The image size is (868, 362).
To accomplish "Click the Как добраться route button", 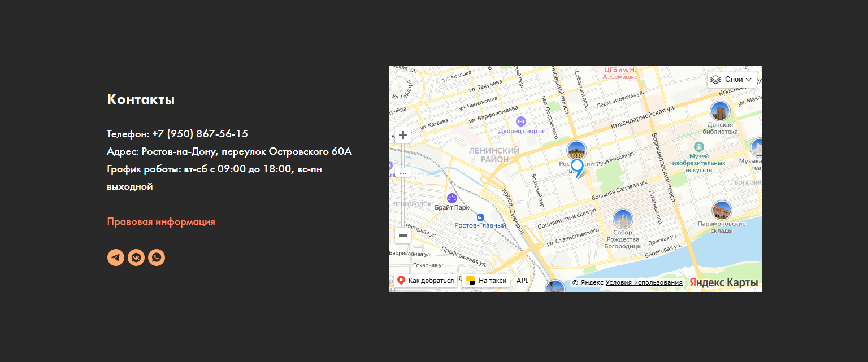I will point(426,281).
